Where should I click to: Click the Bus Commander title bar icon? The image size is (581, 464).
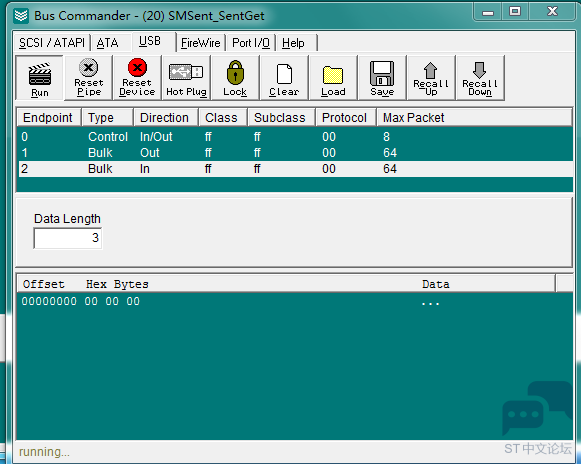(21, 16)
